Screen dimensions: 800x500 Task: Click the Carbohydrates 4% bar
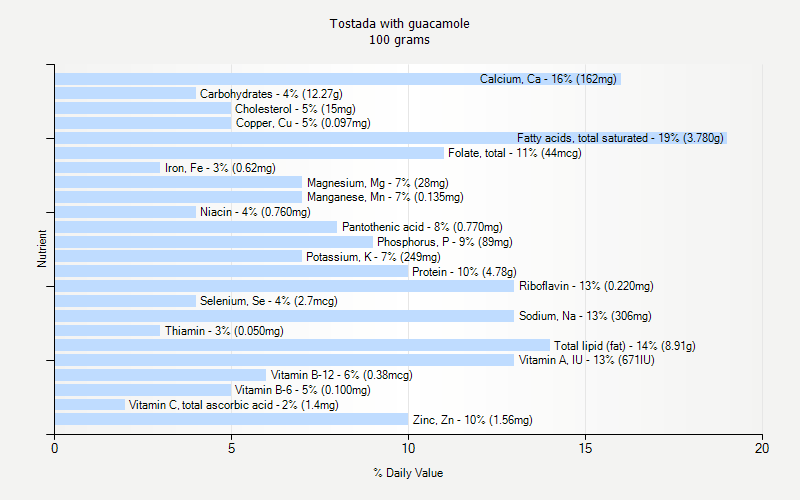(125, 94)
